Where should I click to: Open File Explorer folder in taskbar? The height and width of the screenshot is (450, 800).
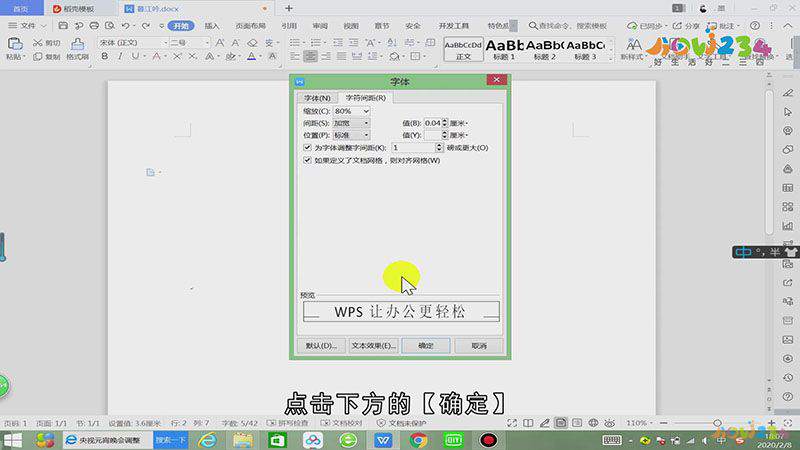pos(243,440)
